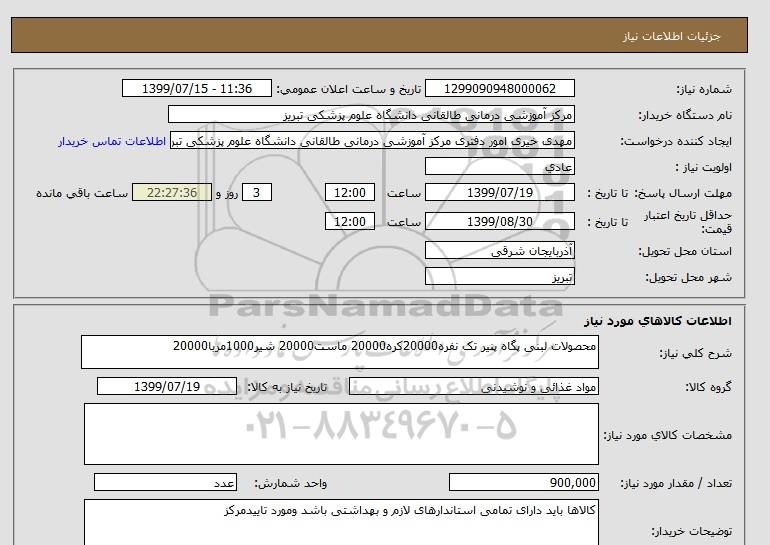
Task: Click the مشخصات کالای مورد نیاز text area
Action: point(341,434)
